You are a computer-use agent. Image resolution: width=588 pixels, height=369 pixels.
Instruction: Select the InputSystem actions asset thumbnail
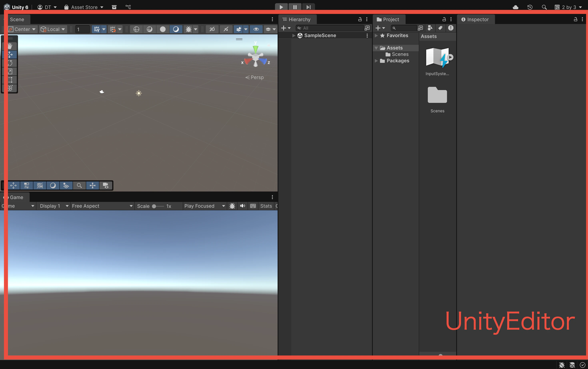(x=438, y=58)
